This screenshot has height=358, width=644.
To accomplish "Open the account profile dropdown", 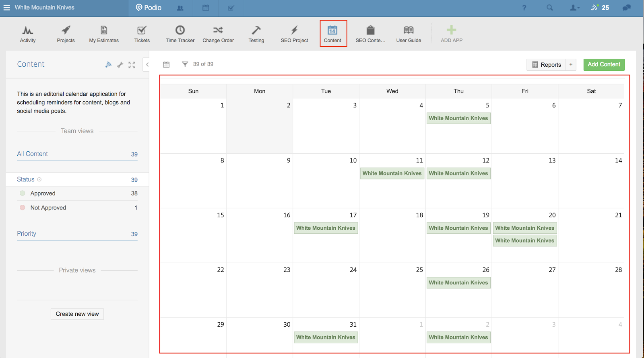I will 575,8.
